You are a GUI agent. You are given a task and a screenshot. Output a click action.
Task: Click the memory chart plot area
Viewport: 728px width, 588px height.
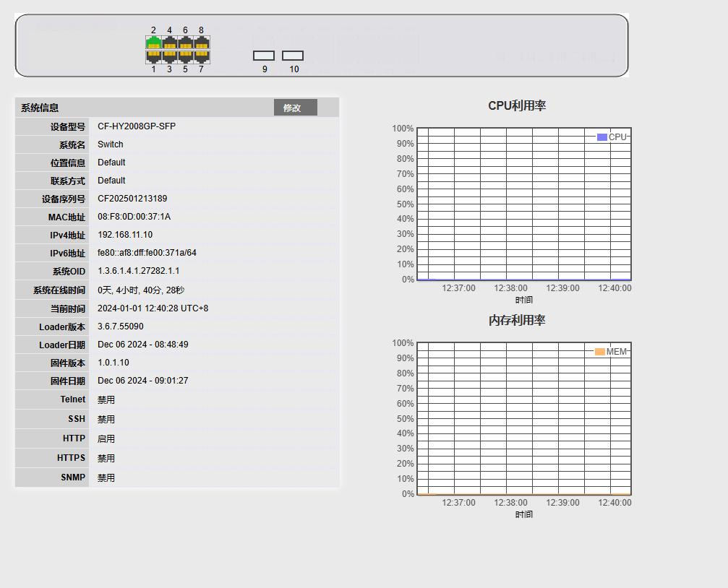coord(523,419)
